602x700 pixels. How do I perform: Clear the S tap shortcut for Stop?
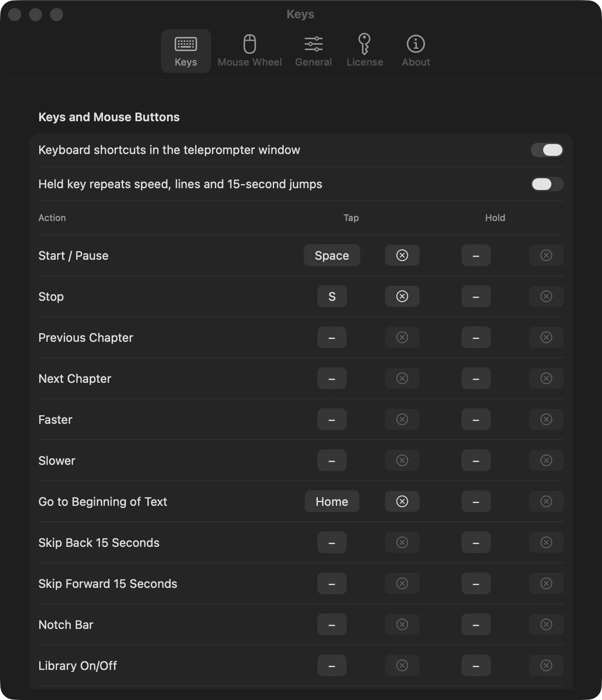tap(402, 296)
